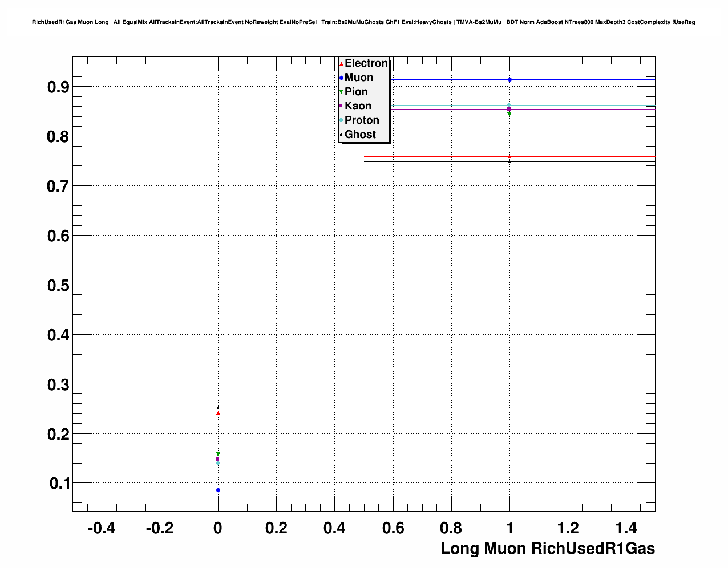
Task: Click the 0.9 label on the y-axis
Action: pyautogui.click(x=59, y=87)
